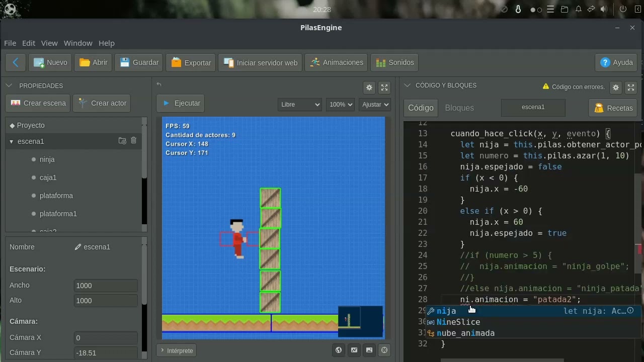Maximize the code panel
The image size is (644, 362).
pos(631,87)
